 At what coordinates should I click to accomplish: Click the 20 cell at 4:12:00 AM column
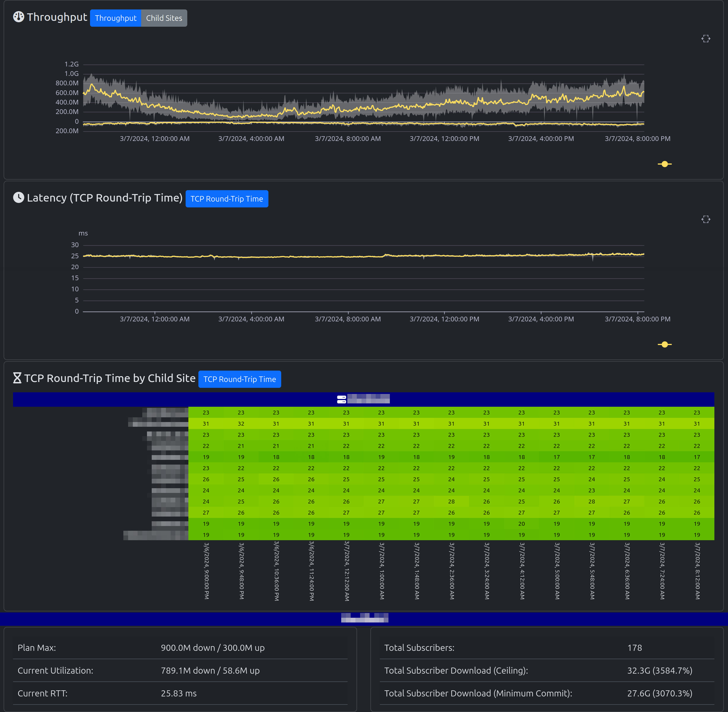[521, 524]
